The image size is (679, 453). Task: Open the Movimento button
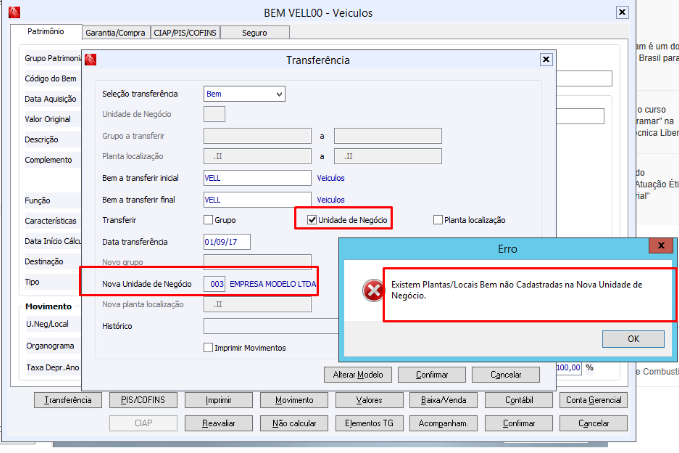pyautogui.click(x=294, y=400)
